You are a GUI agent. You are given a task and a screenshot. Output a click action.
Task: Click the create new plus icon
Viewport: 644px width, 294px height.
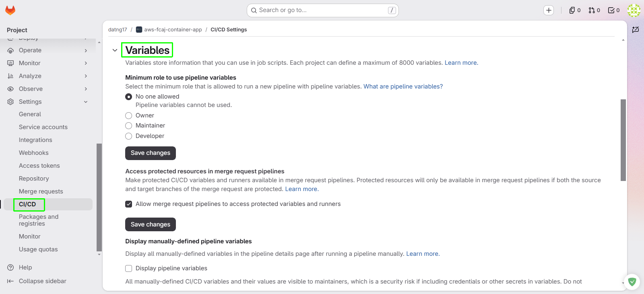pyautogui.click(x=549, y=10)
